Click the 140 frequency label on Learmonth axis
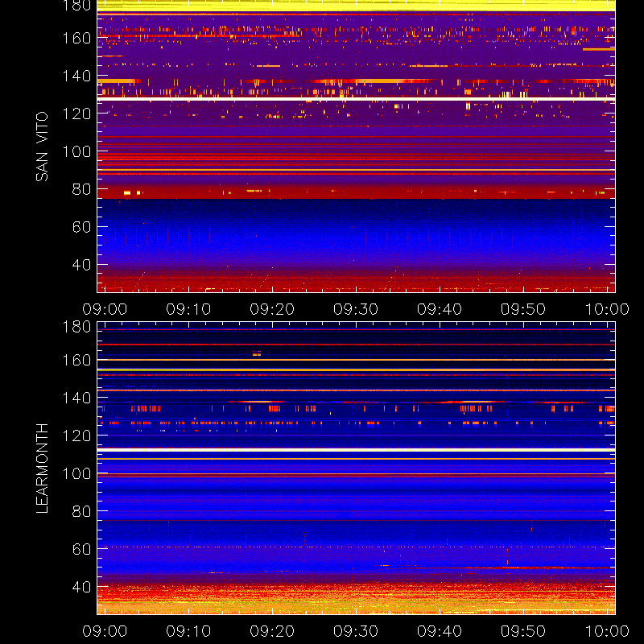Screen dimensions: 644x644 (x=76, y=398)
